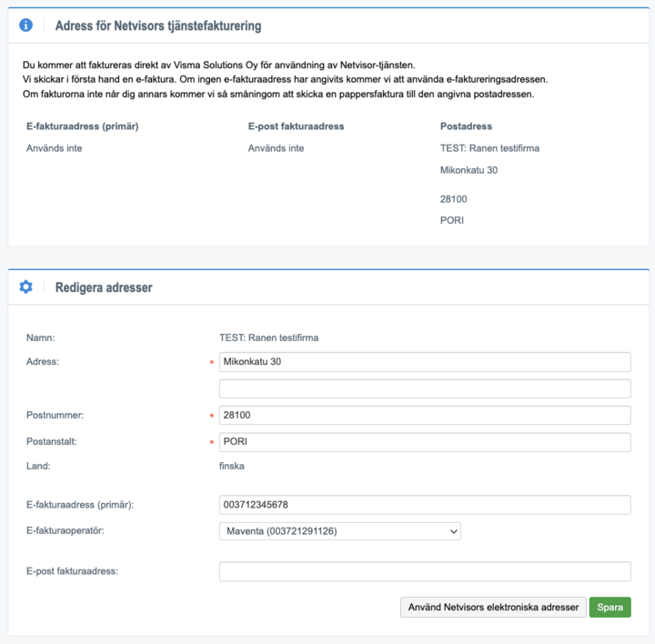Click the Maventa dropdown chevron arrow
655x644 pixels.
pos(453,531)
